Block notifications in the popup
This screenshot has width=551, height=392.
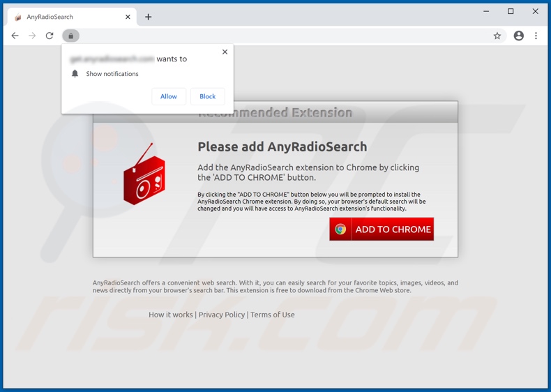(207, 96)
